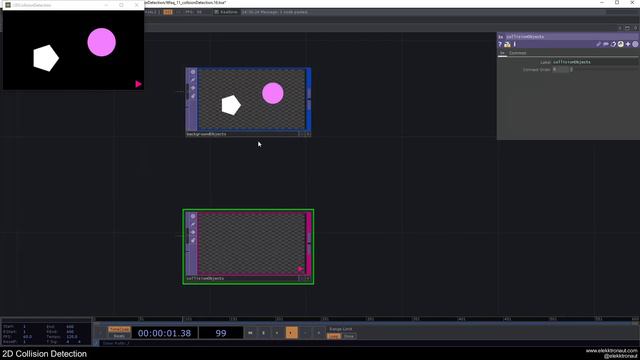Click the FPS value 60.0 in timeline settings
The image size is (640, 360).
click(x=27, y=337)
